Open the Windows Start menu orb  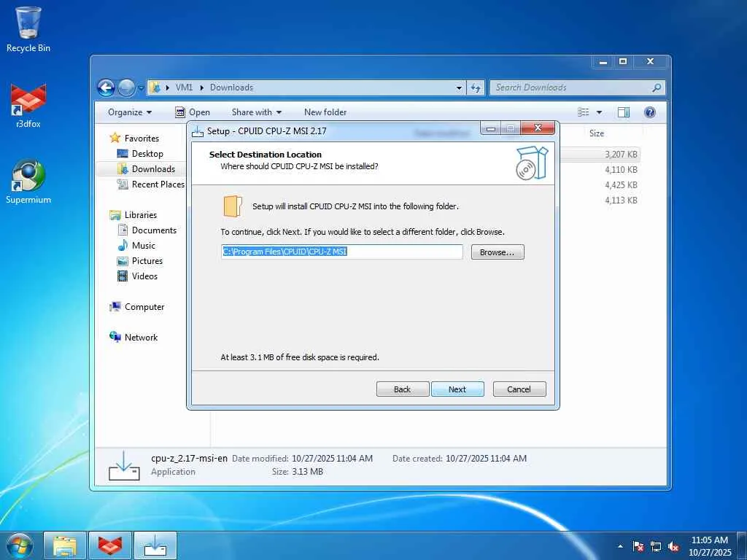20,545
